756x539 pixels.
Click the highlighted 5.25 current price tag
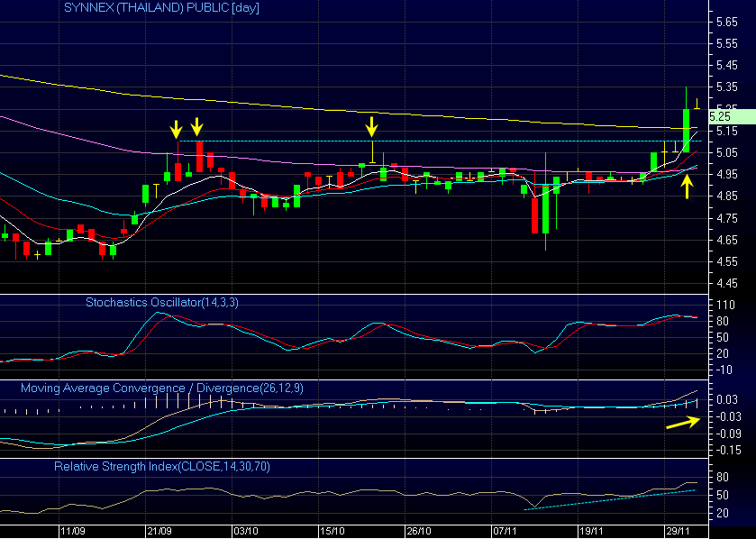721,116
